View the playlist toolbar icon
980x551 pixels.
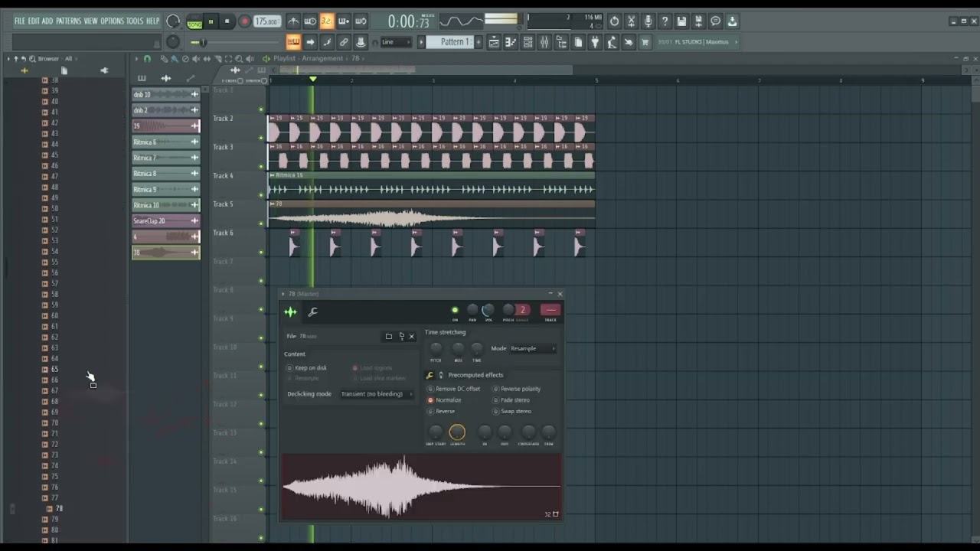(494, 42)
